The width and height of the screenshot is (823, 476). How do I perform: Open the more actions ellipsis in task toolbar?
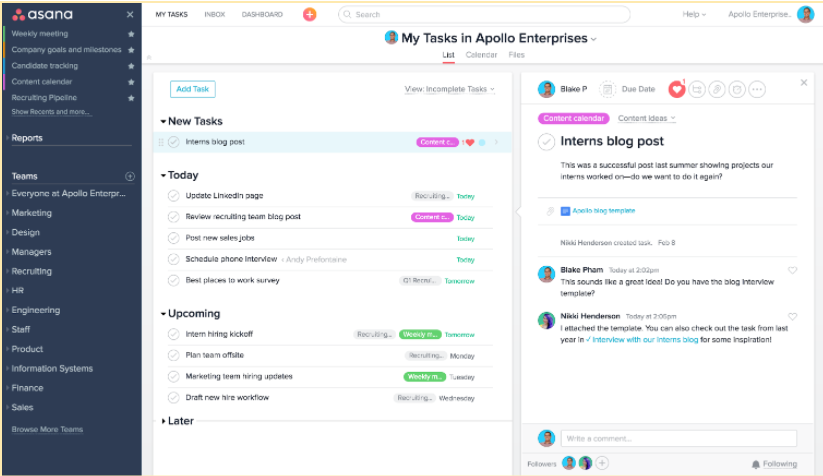pos(757,89)
